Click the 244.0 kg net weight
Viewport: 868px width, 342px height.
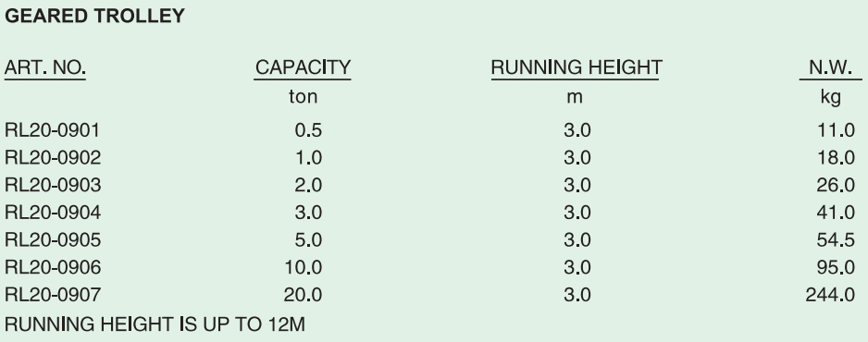830,295
